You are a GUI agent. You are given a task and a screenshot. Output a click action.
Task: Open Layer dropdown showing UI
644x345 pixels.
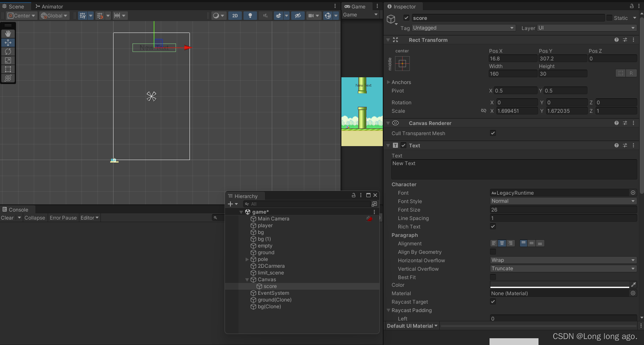pyautogui.click(x=587, y=28)
